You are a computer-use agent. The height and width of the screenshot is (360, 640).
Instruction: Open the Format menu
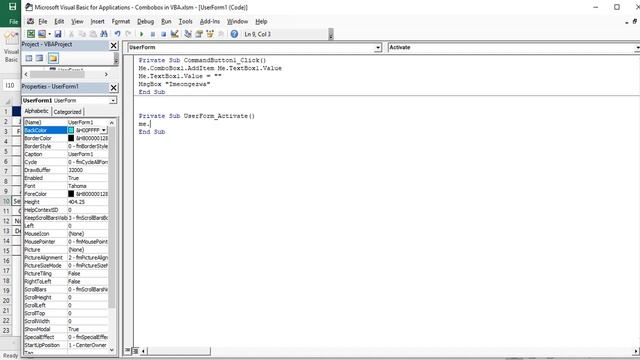click(x=121, y=21)
